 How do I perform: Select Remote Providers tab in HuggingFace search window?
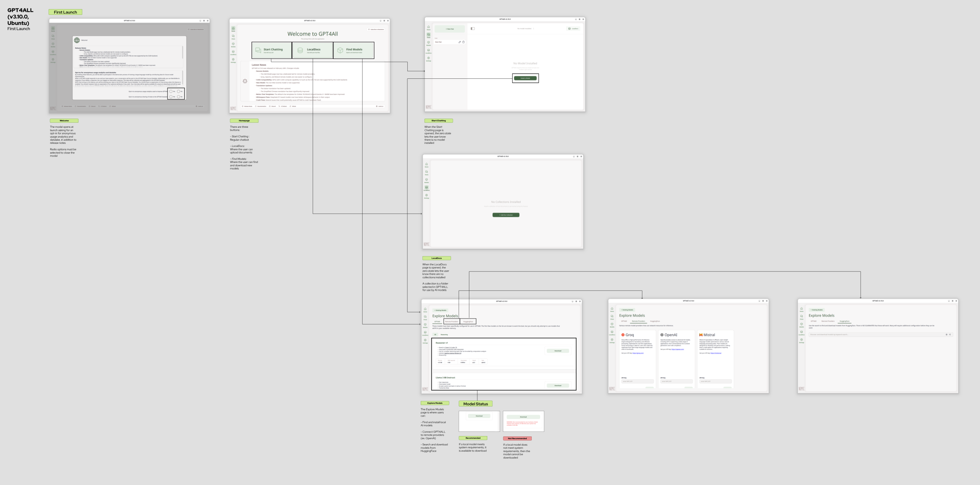click(828, 321)
